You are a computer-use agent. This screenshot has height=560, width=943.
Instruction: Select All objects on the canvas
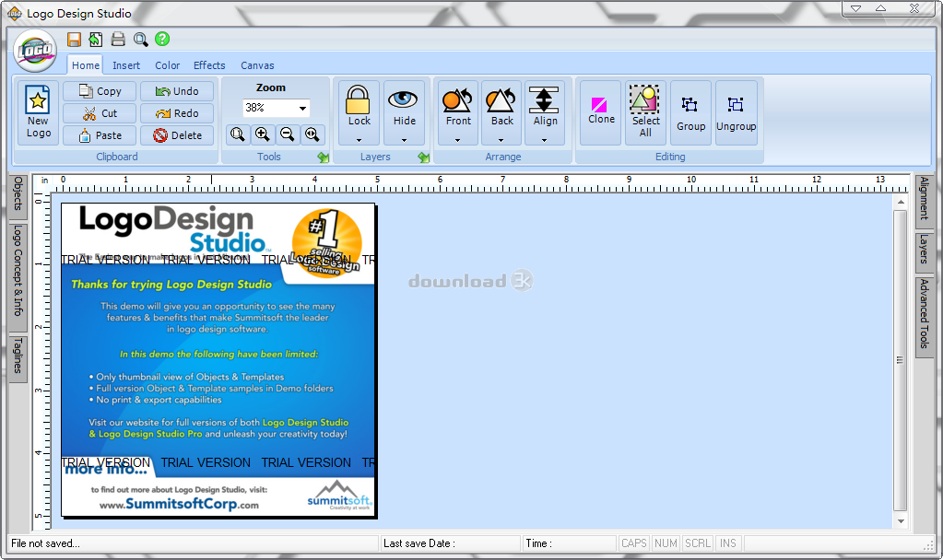tap(645, 113)
